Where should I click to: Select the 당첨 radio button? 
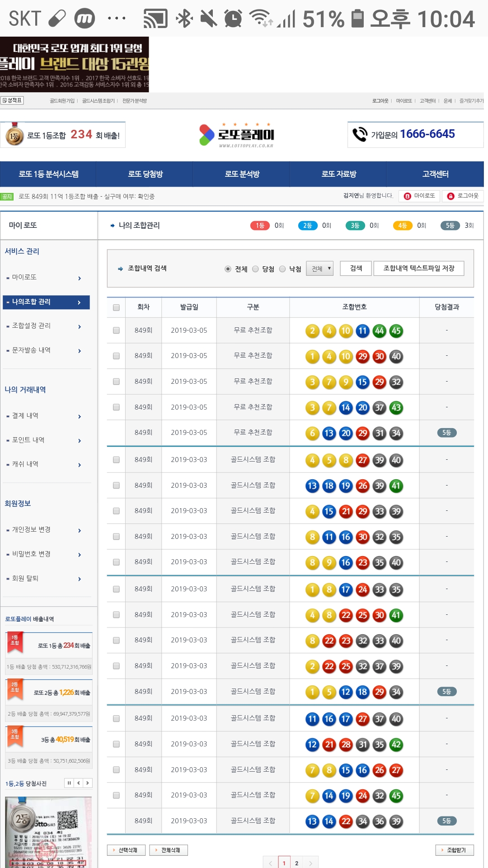click(x=255, y=269)
